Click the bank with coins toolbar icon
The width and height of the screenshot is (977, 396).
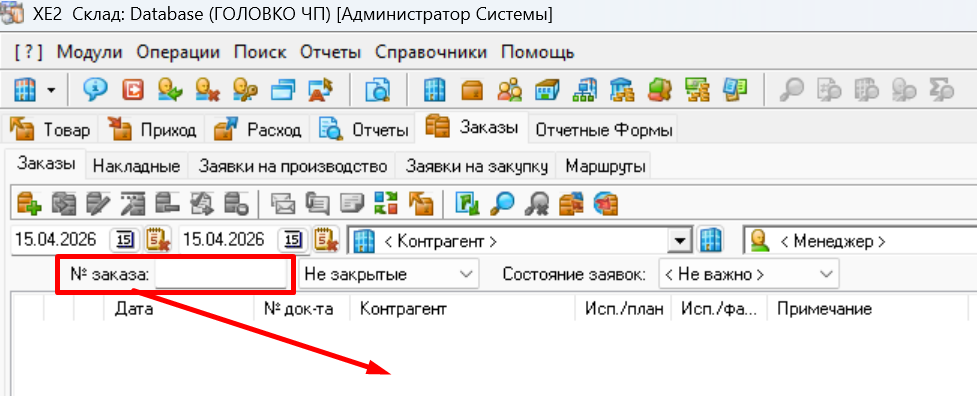pyautogui.click(x=622, y=90)
